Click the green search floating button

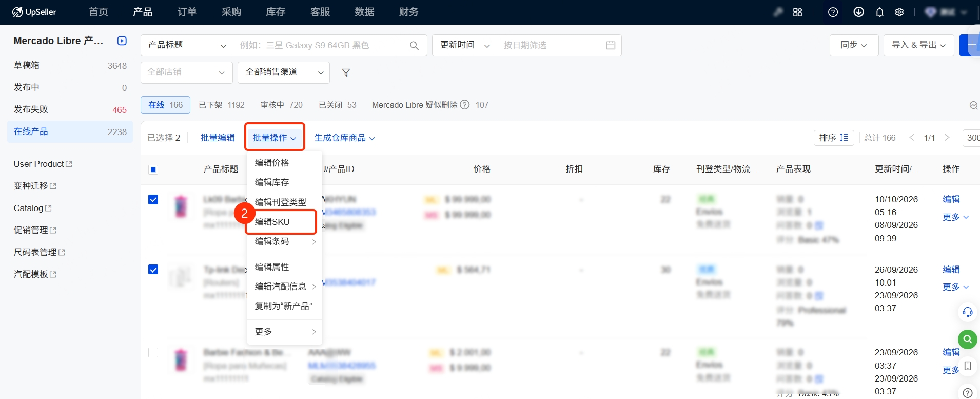pyautogui.click(x=967, y=339)
